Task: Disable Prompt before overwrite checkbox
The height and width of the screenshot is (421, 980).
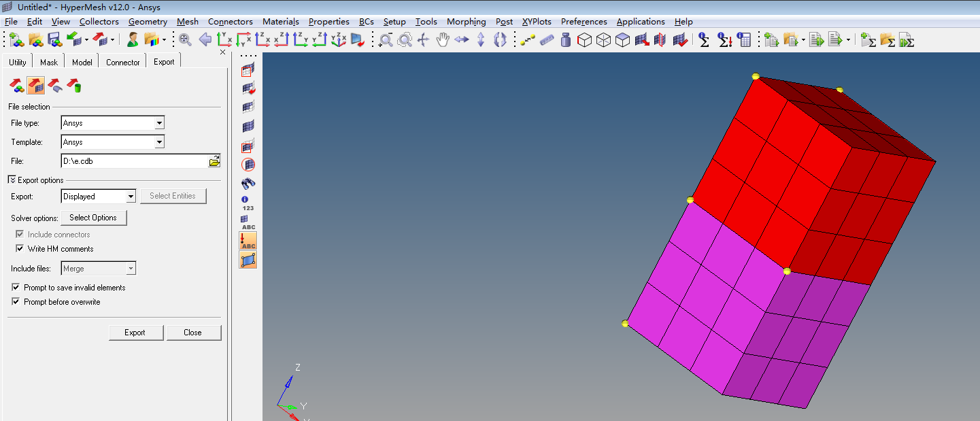Action: point(16,302)
